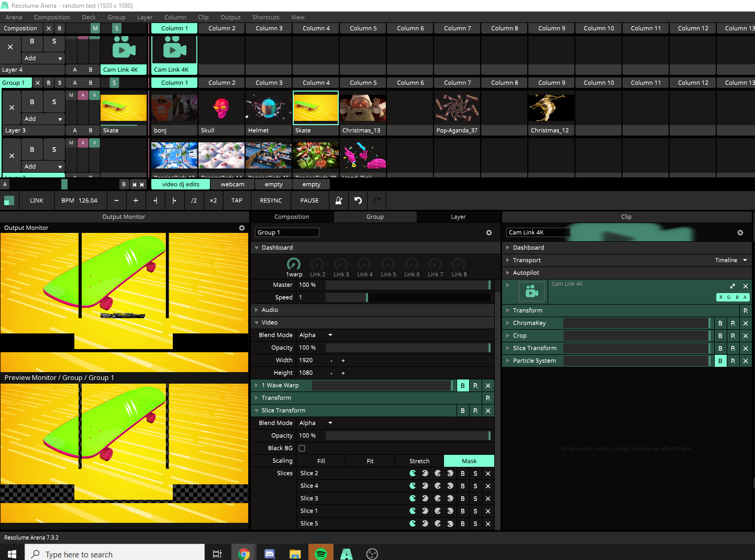Open the Composition menu in menu bar
The height and width of the screenshot is (560, 755).
[52, 17]
